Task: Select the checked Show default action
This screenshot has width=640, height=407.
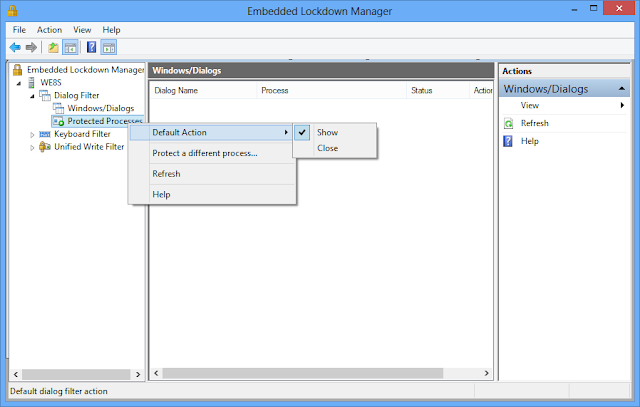Action: coord(335,132)
